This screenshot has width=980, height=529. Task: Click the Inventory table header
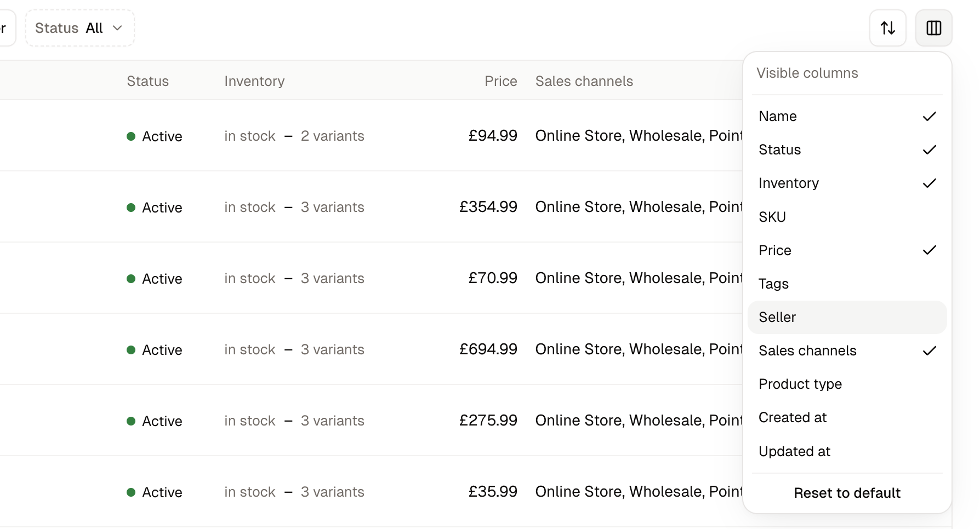[254, 81]
